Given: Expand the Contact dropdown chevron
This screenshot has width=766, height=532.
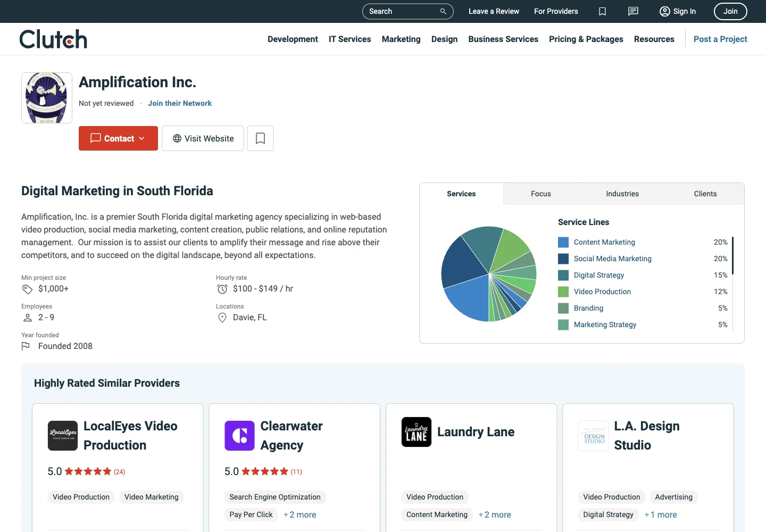Looking at the screenshot, I should point(141,138).
